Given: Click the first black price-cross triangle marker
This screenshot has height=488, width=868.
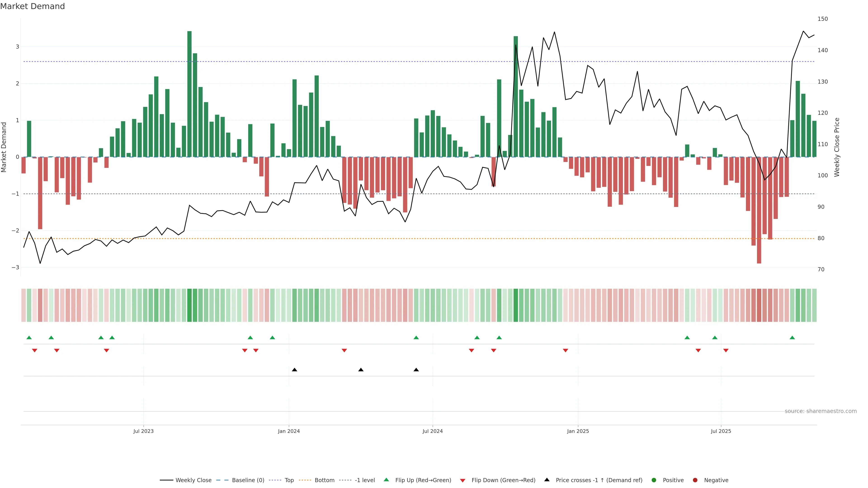Looking at the screenshot, I should [295, 370].
